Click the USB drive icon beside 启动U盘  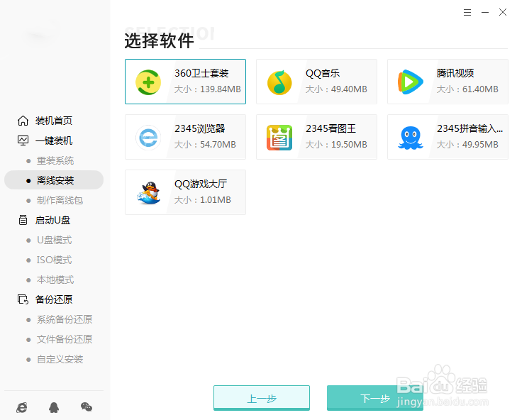(23, 220)
